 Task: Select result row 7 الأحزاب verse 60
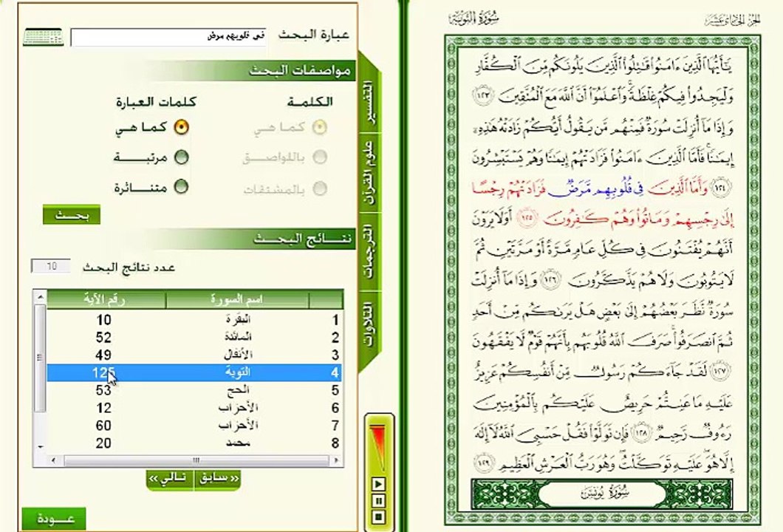tap(194, 426)
